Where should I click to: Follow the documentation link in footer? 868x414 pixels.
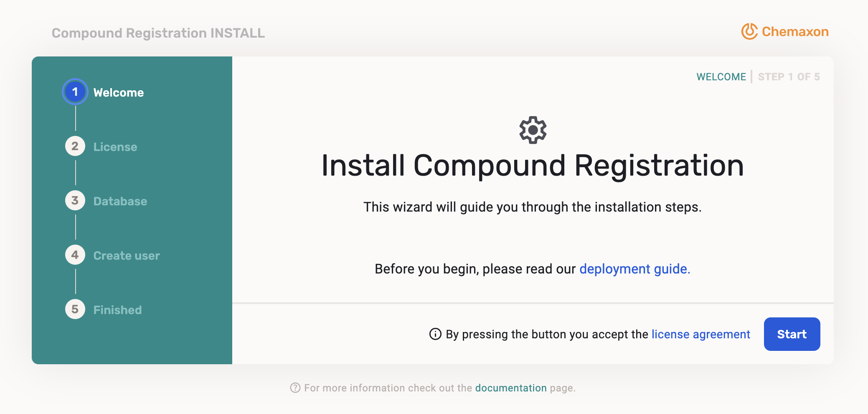511,388
